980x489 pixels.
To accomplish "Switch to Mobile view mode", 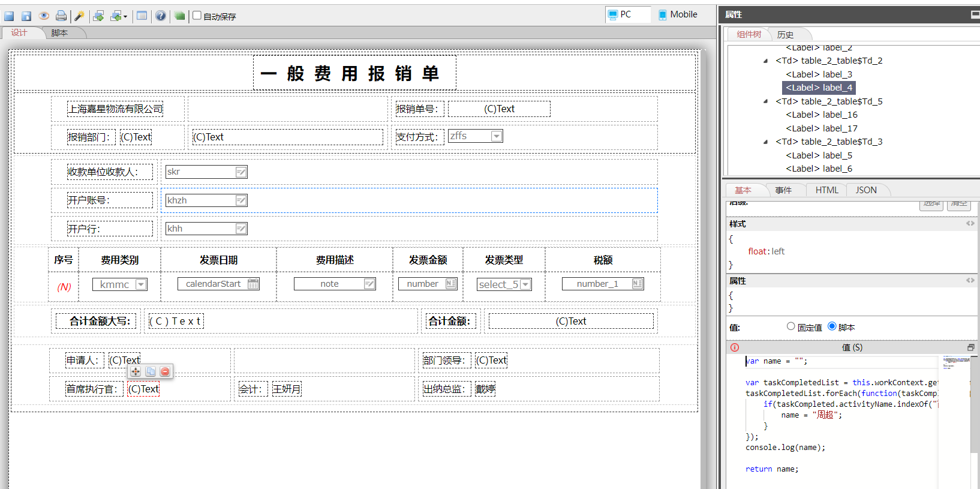I will (x=678, y=14).
